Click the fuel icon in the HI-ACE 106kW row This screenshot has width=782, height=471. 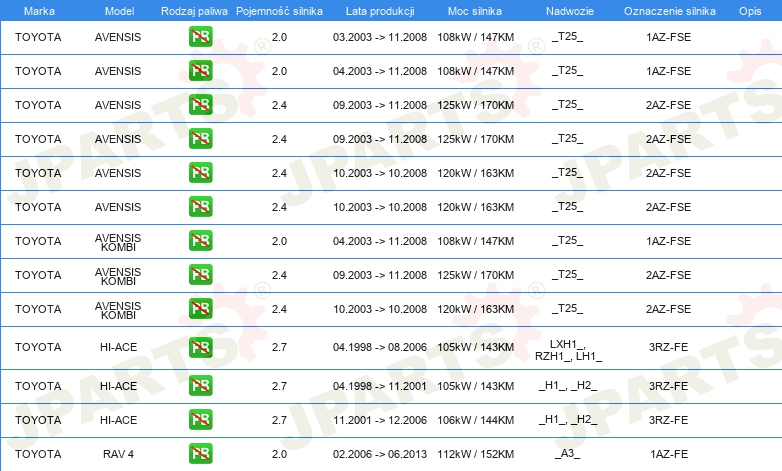click(200, 420)
